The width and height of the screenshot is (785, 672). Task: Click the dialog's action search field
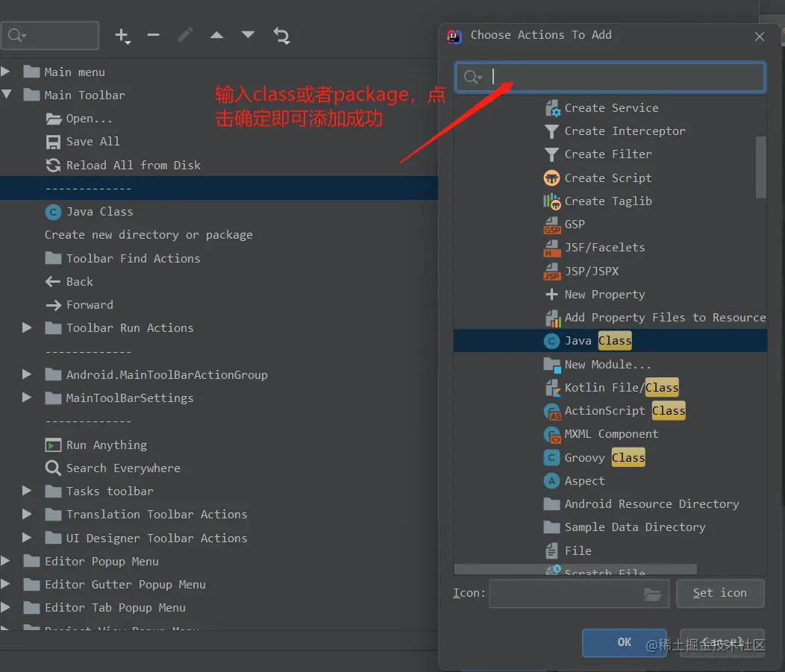click(x=610, y=77)
